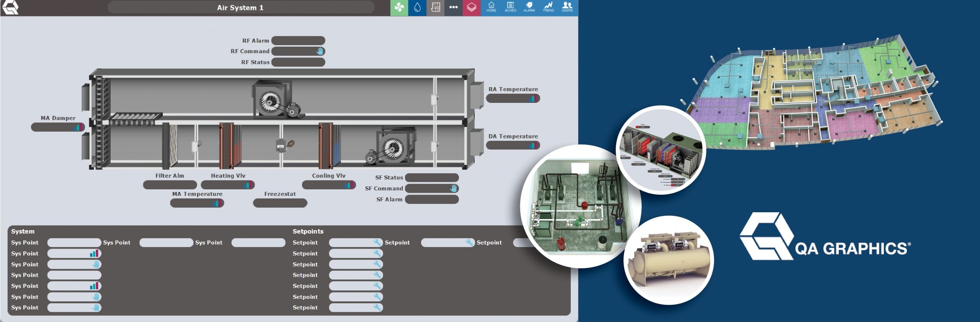The height and width of the screenshot is (322, 980).
Task: Select the heating coil graphic
Action: click(230, 145)
